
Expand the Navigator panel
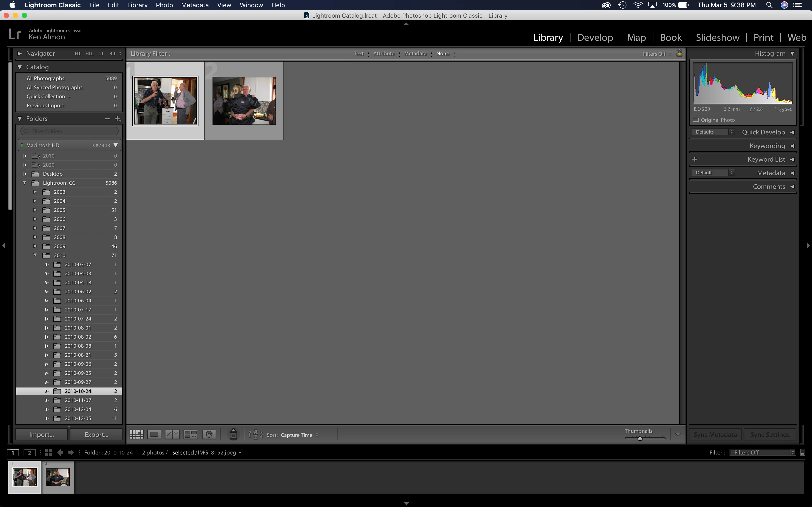(19, 54)
